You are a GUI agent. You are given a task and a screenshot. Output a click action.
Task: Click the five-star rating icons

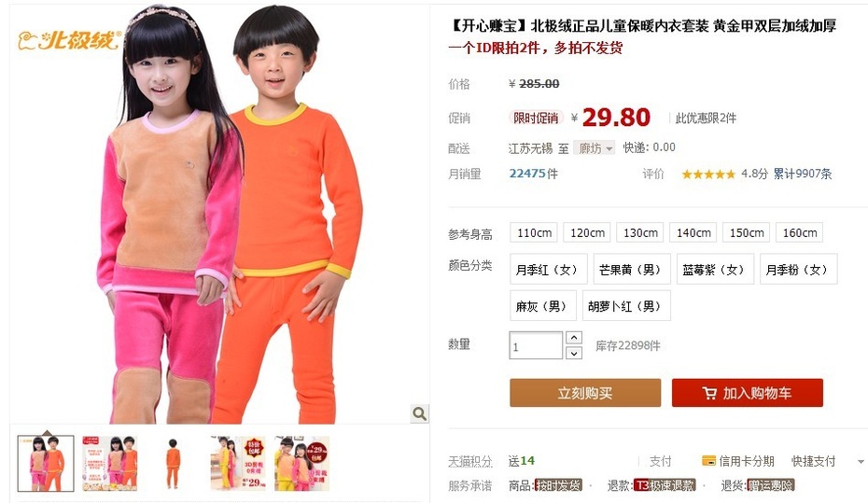708,175
